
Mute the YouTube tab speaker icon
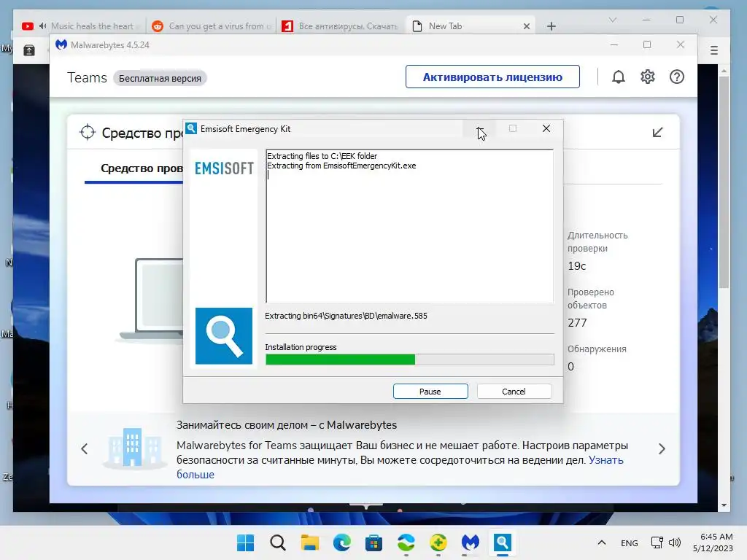42,26
